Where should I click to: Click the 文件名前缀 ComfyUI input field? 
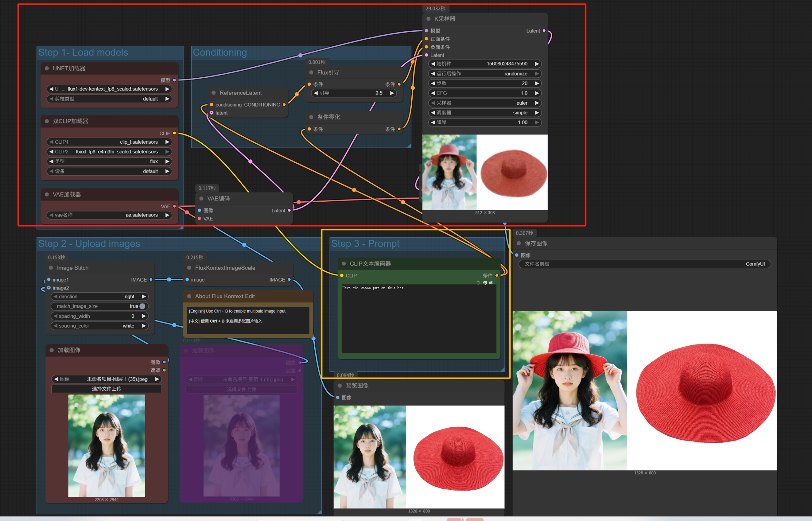pos(644,264)
